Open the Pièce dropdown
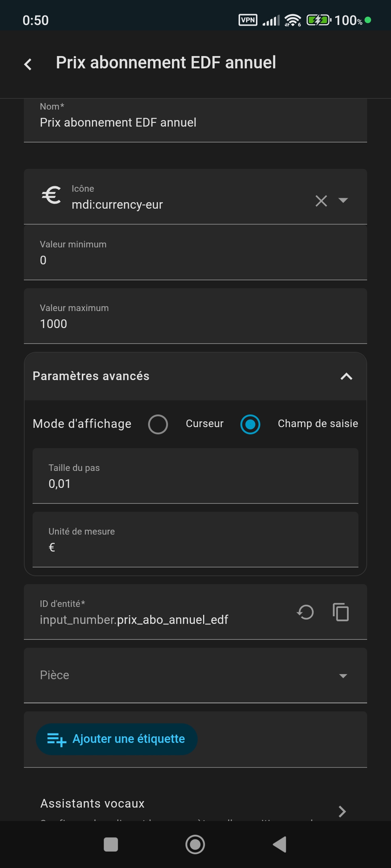 coord(195,675)
